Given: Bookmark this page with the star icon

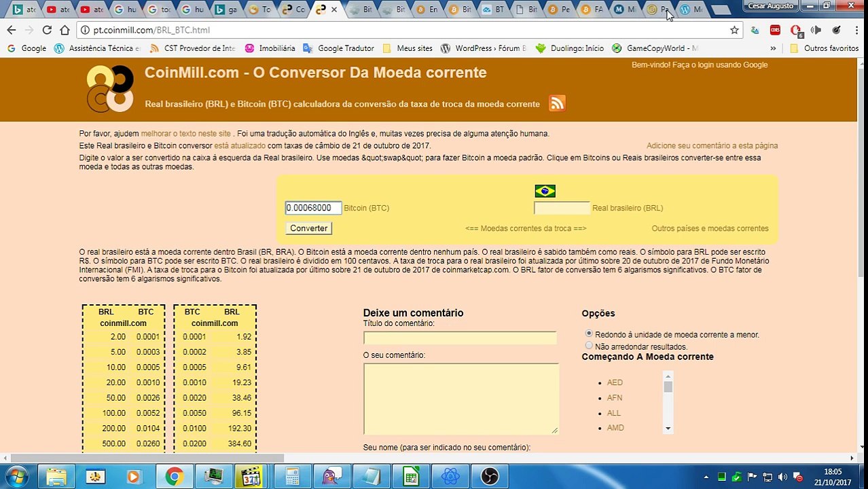Looking at the screenshot, I should 734,30.
